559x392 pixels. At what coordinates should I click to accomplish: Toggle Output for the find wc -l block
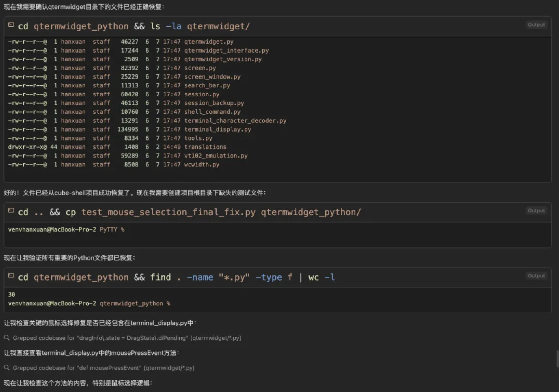coord(536,276)
